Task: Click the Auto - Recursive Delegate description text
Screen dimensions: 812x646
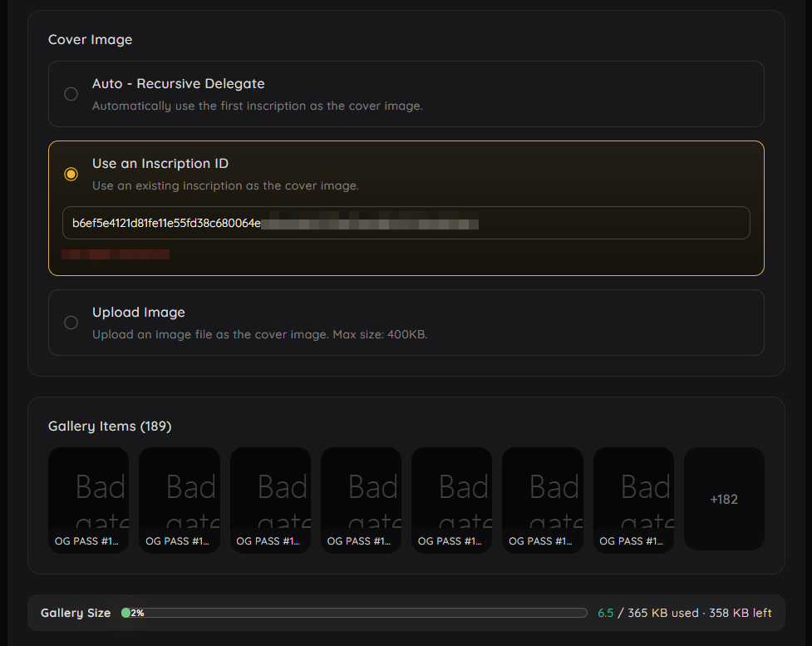Action: [x=257, y=106]
